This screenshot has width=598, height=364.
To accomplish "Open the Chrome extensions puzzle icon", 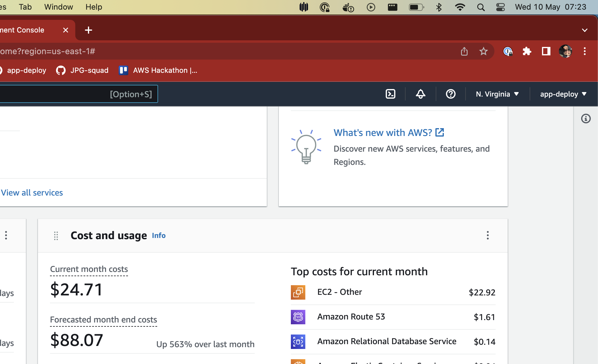I will [527, 51].
